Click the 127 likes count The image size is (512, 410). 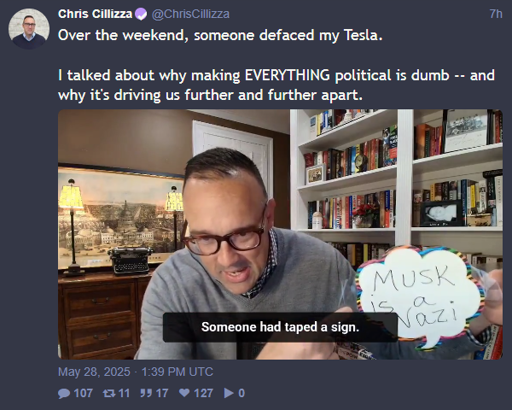click(203, 393)
